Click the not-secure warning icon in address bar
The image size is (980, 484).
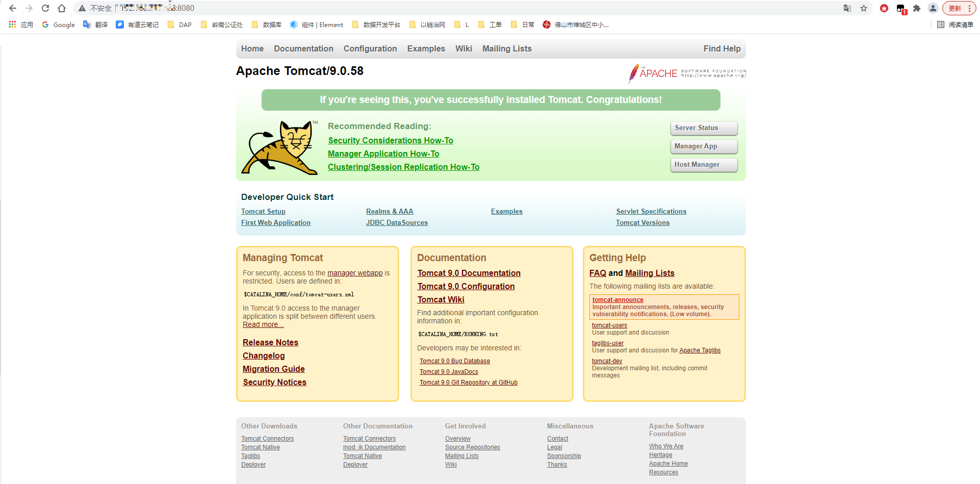[82, 8]
